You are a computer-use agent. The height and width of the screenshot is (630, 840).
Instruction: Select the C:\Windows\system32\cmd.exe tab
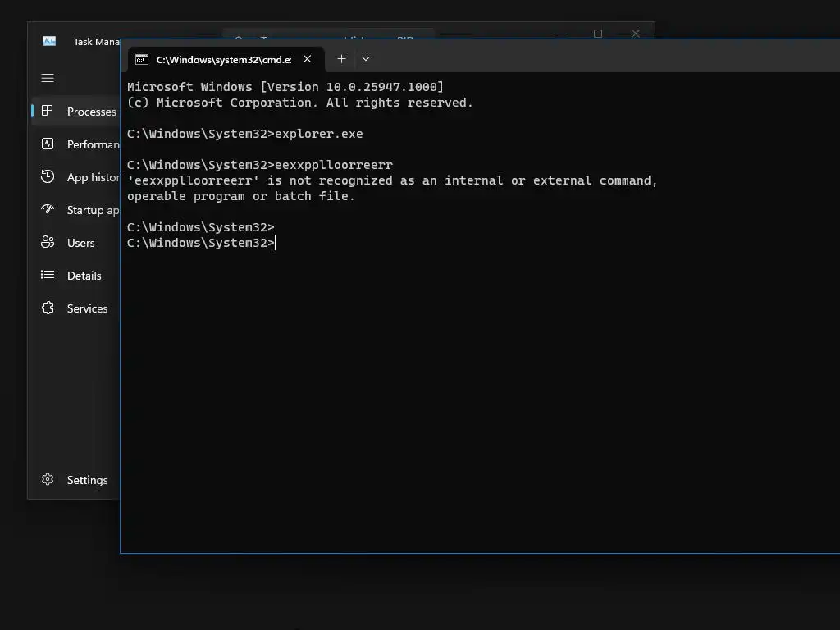point(226,59)
